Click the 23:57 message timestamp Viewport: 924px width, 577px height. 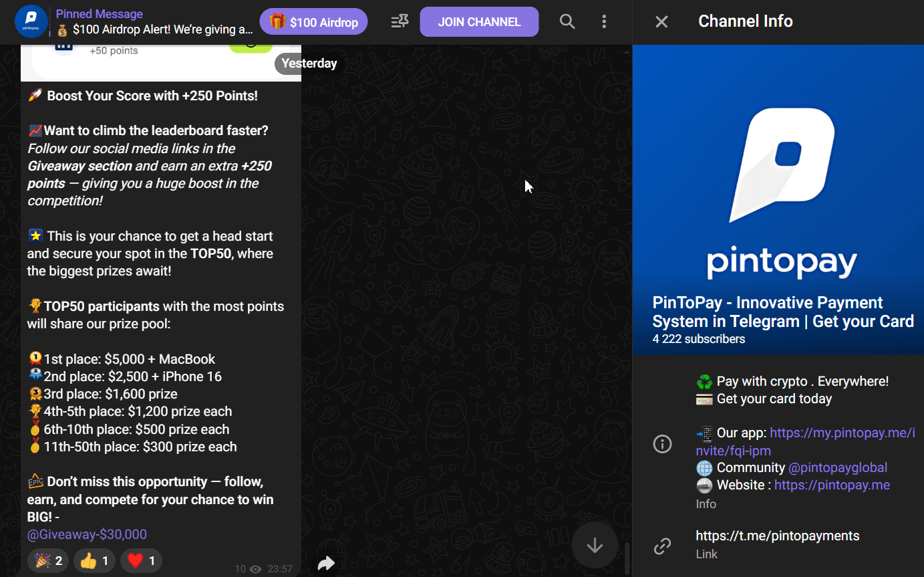tap(280, 569)
